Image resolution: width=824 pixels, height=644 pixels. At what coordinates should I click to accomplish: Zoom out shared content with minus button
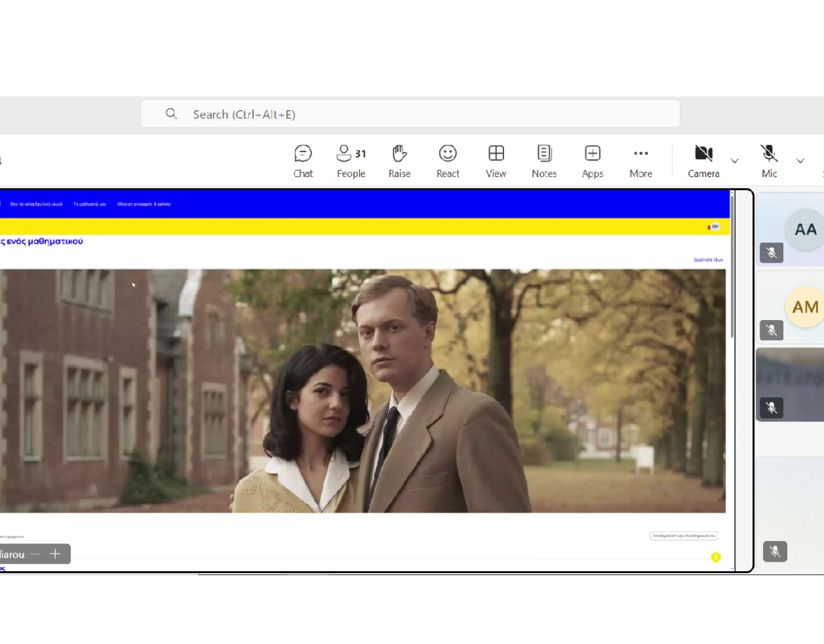click(x=35, y=554)
